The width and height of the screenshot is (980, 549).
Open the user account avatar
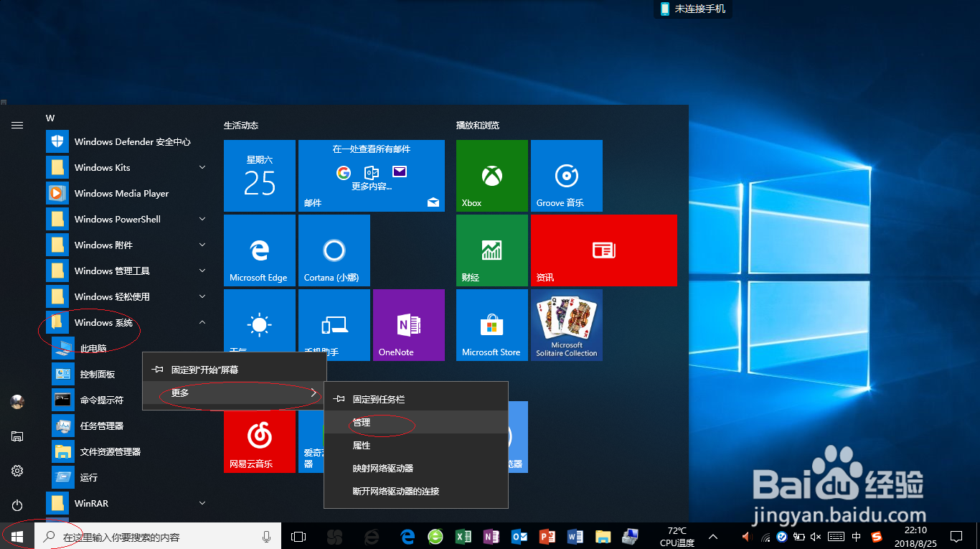17,402
